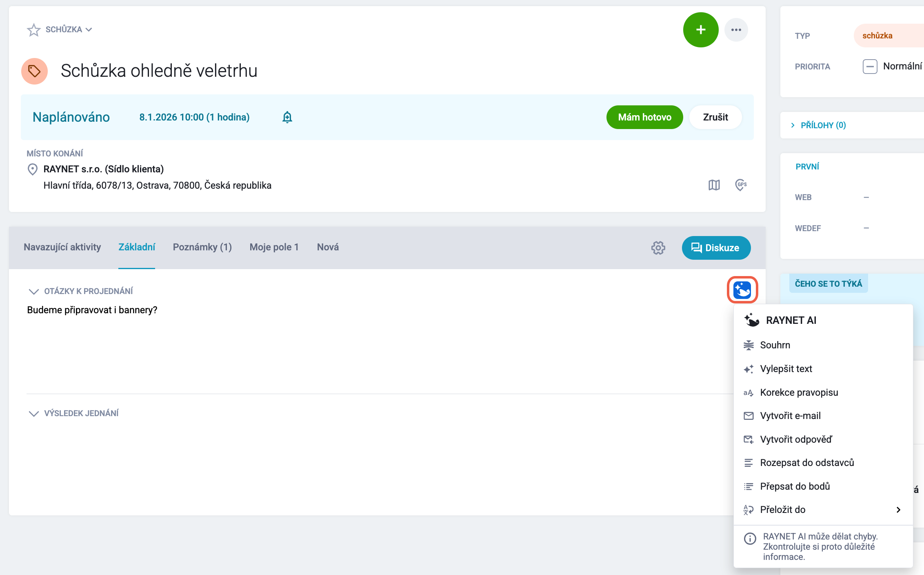
Task: Click the green plus add button
Action: click(x=701, y=29)
